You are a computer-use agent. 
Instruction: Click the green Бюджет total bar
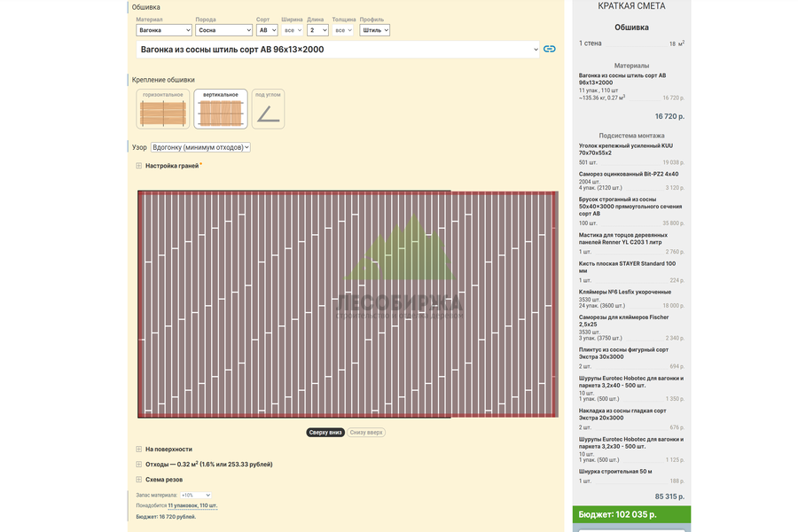(x=631, y=514)
